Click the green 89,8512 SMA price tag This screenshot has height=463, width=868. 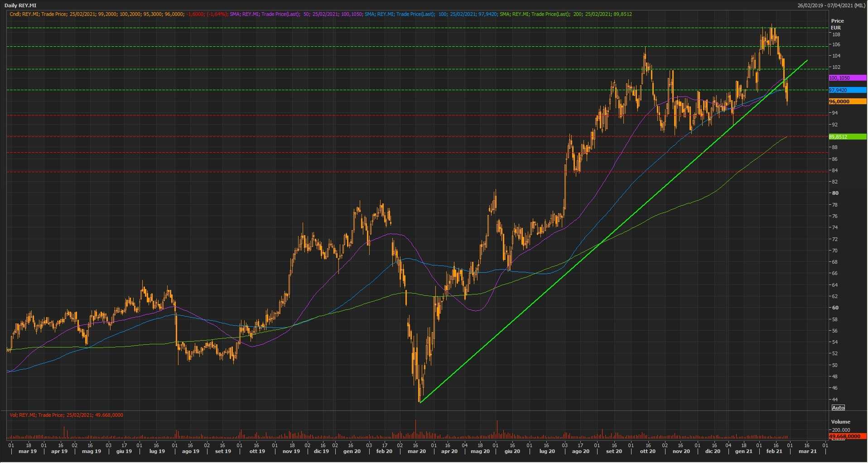tap(846, 136)
